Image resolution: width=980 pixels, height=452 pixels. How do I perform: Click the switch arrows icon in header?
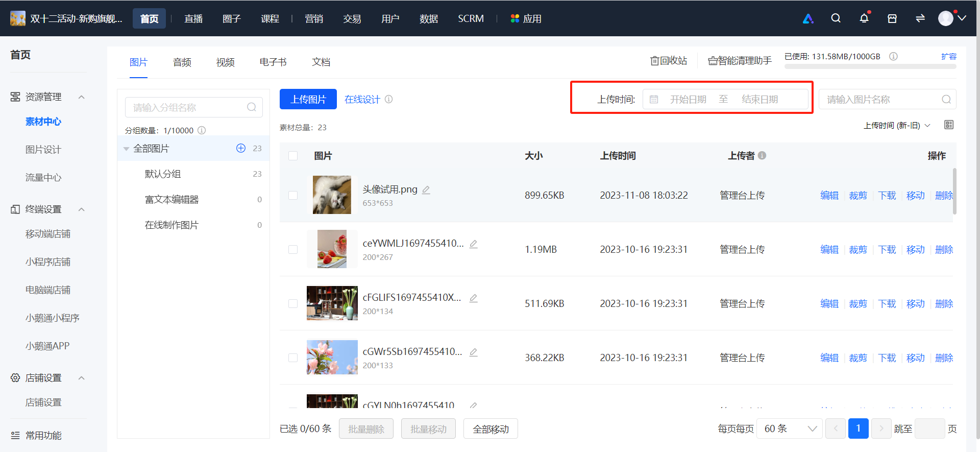pos(920,18)
